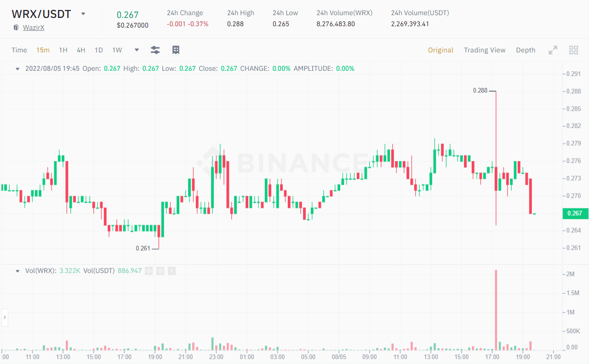Screen dimensions: 589x364
Task: Expand the left side drawing panel arrow
Action: pyautogui.click(x=5, y=317)
